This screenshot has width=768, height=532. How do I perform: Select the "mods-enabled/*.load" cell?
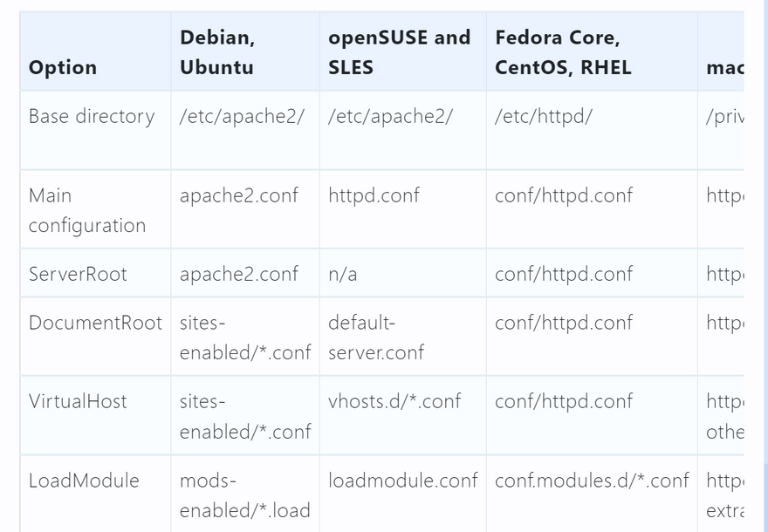244,495
